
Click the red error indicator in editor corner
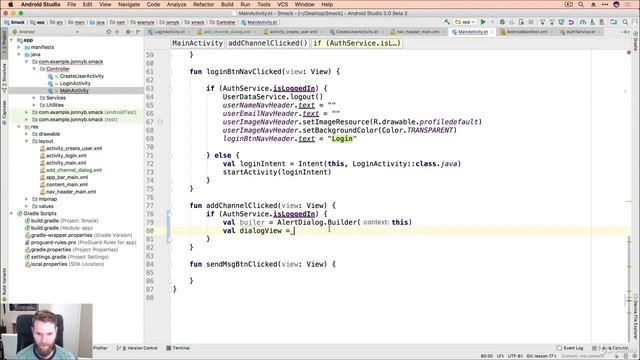[x=629, y=53]
